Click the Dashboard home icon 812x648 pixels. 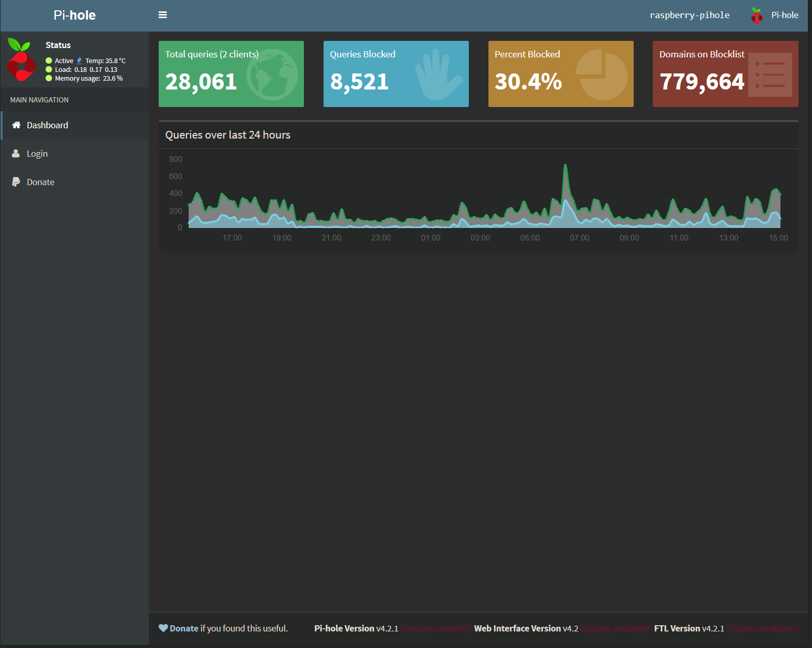tap(17, 125)
